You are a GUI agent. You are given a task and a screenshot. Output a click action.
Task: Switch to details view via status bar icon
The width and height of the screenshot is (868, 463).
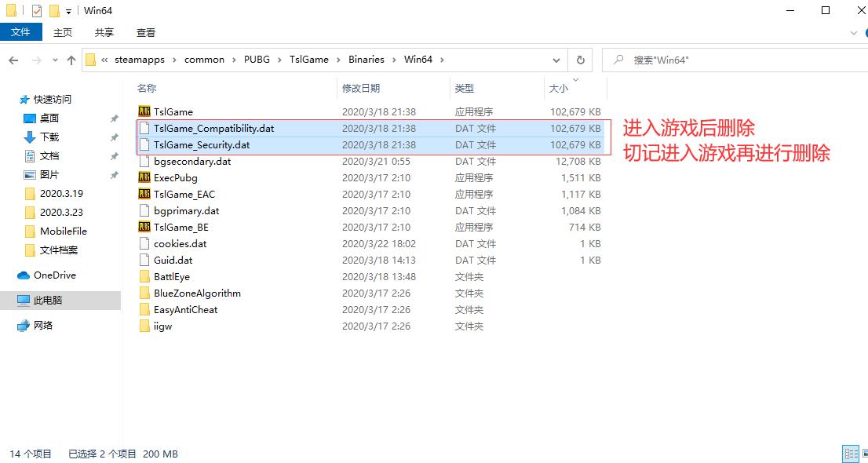click(851, 454)
